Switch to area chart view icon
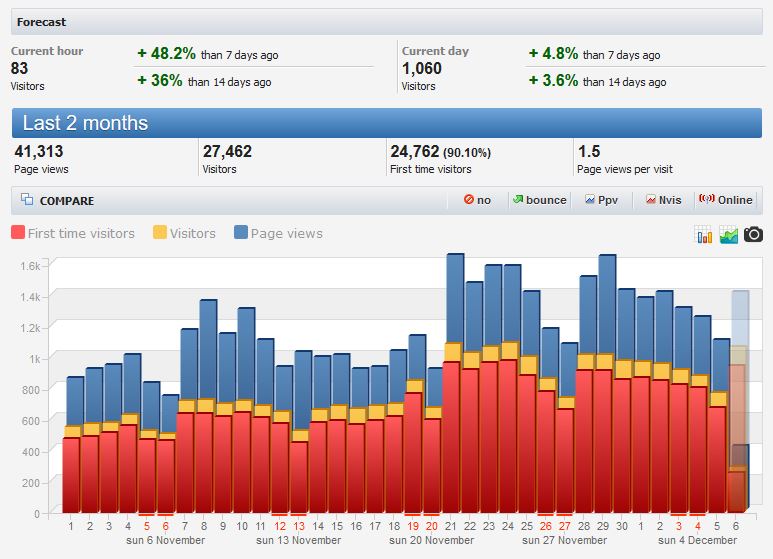Screen dimensions: 773x559 click(729, 235)
